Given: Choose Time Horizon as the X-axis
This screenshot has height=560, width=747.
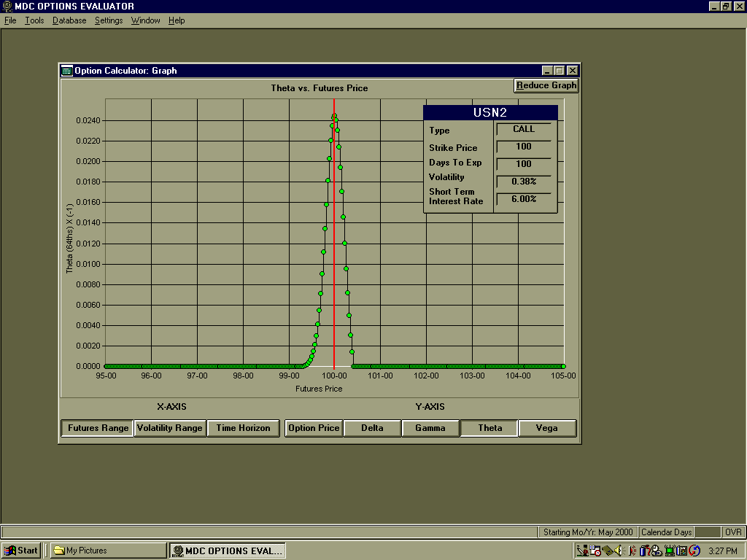Looking at the screenshot, I should tap(243, 428).
